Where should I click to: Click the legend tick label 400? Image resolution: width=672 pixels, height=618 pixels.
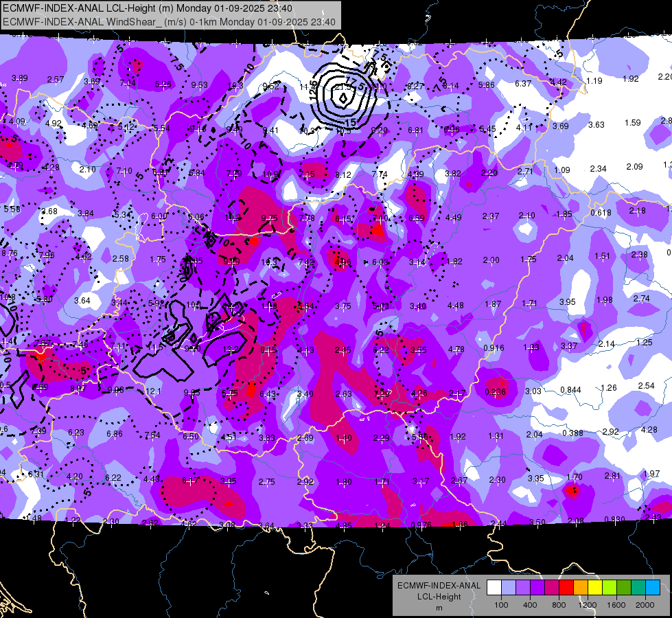coord(530,605)
